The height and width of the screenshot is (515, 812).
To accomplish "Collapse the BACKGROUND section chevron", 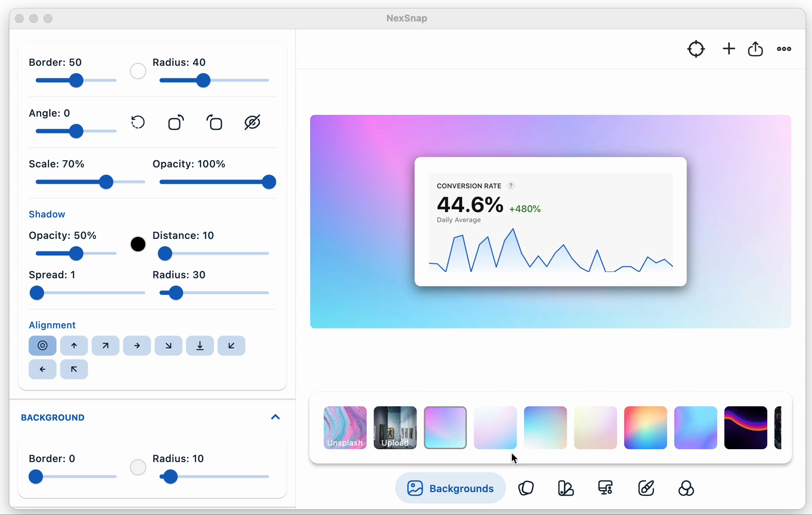I will click(275, 417).
